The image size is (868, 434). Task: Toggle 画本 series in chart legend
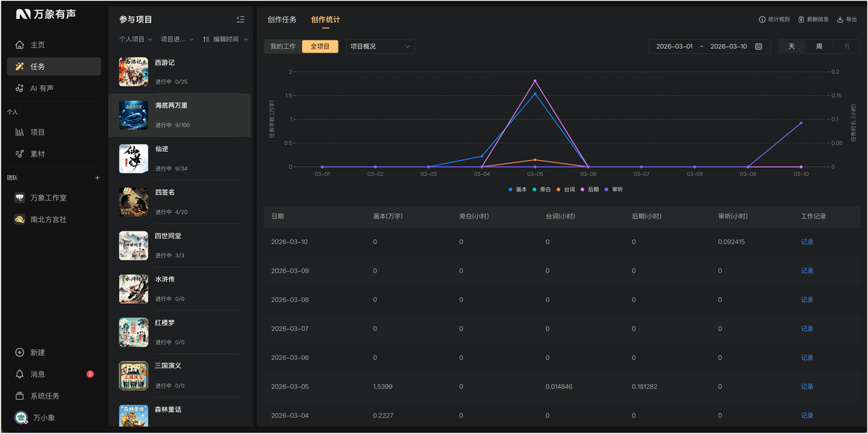(x=517, y=189)
